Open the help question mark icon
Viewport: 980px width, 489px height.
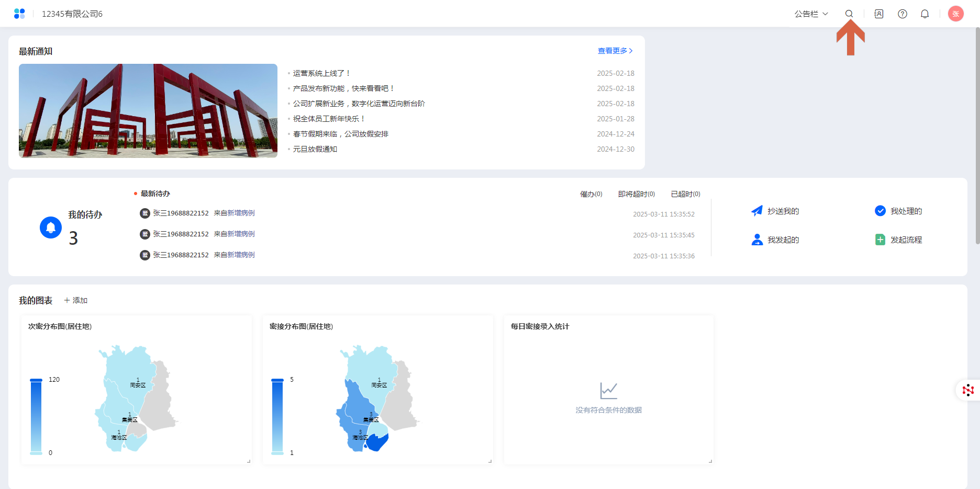(x=903, y=14)
